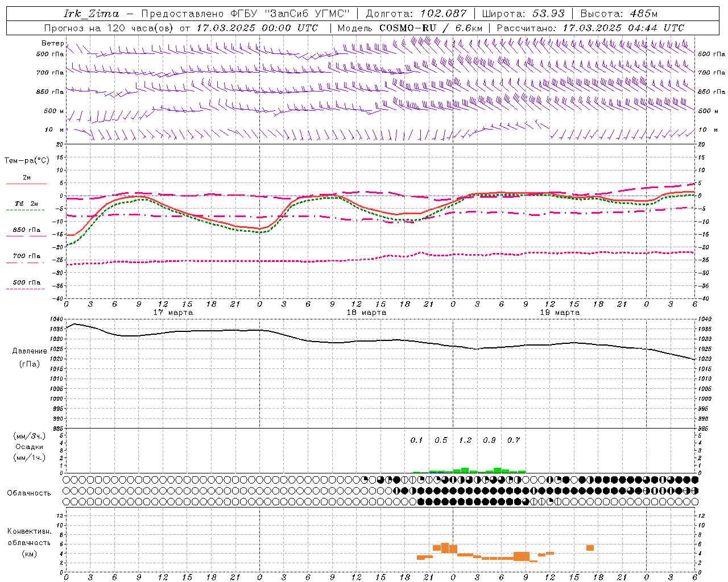The image size is (728, 582).
Task: Select the 0.9 precipitation amount
Action: click(x=489, y=440)
